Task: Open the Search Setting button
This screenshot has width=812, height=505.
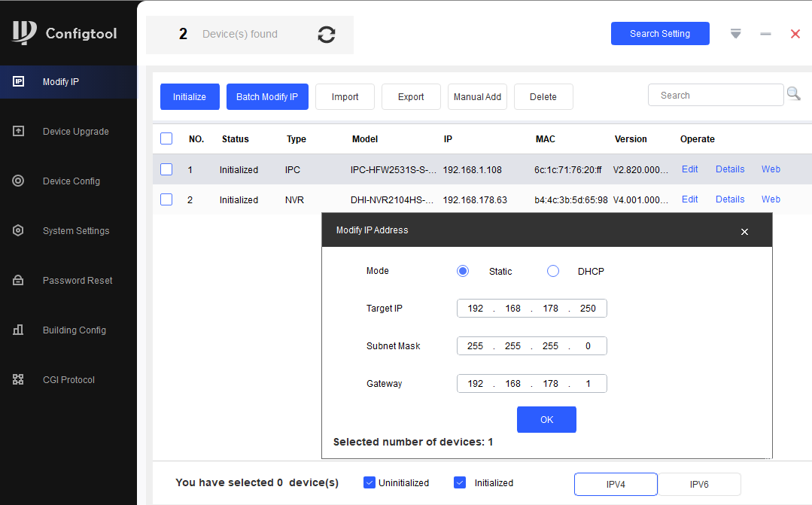Action: click(660, 34)
